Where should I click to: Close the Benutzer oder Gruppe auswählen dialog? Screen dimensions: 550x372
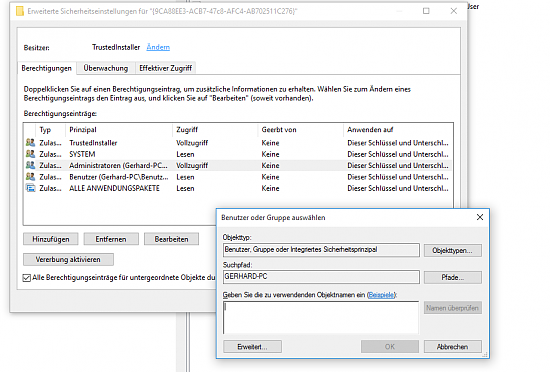(x=480, y=217)
